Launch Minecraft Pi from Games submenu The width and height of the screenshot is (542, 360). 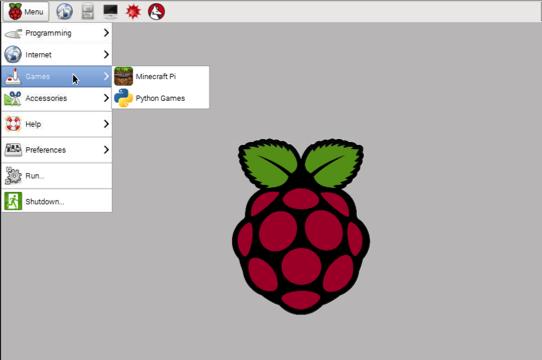click(161, 76)
